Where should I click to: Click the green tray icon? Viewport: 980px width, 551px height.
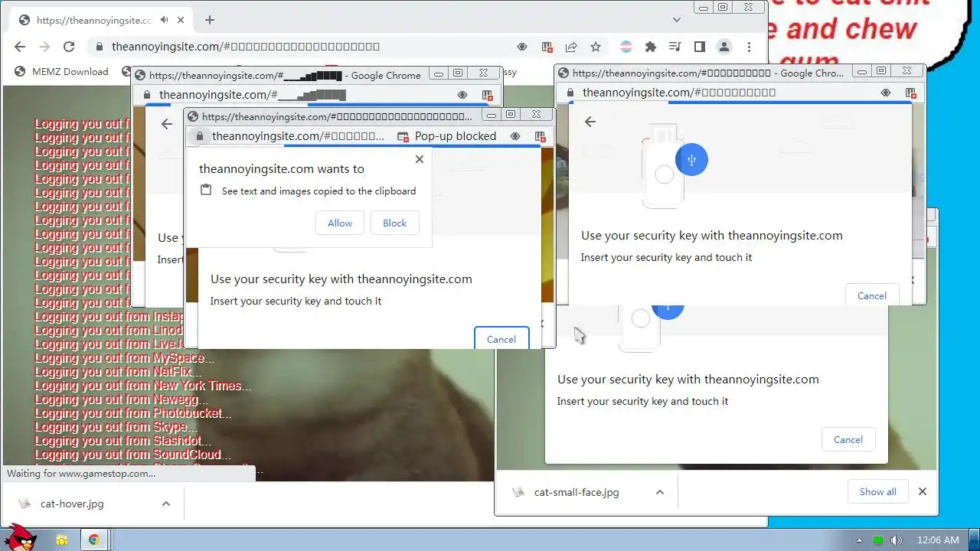[x=878, y=540]
